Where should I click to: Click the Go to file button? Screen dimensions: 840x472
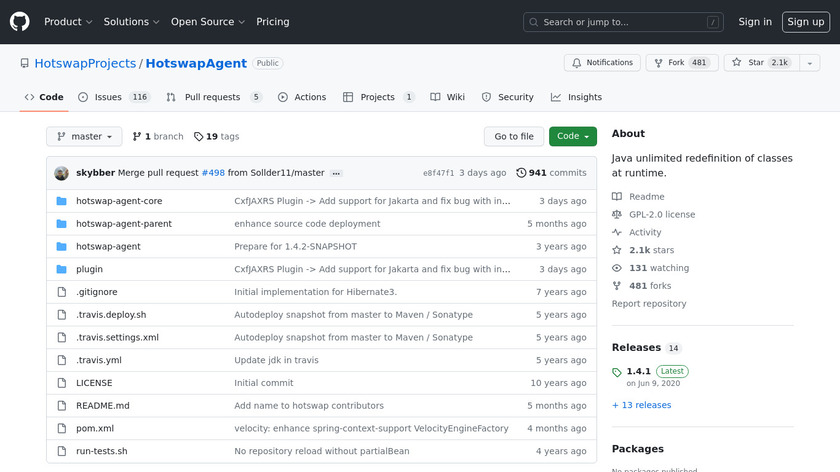tap(514, 137)
